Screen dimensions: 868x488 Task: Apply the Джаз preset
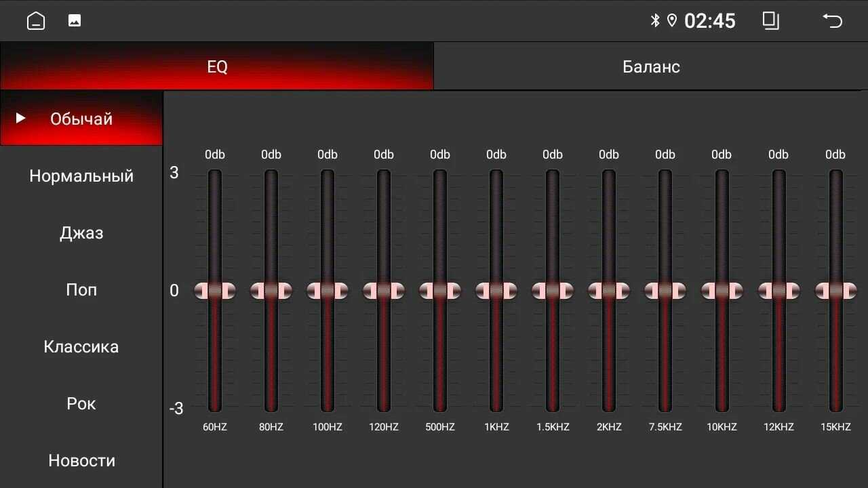click(x=81, y=233)
